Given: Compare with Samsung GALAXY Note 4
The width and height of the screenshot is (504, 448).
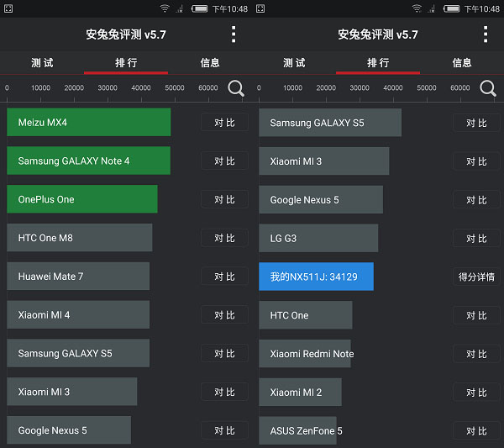Looking at the screenshot, I should 224,161.
